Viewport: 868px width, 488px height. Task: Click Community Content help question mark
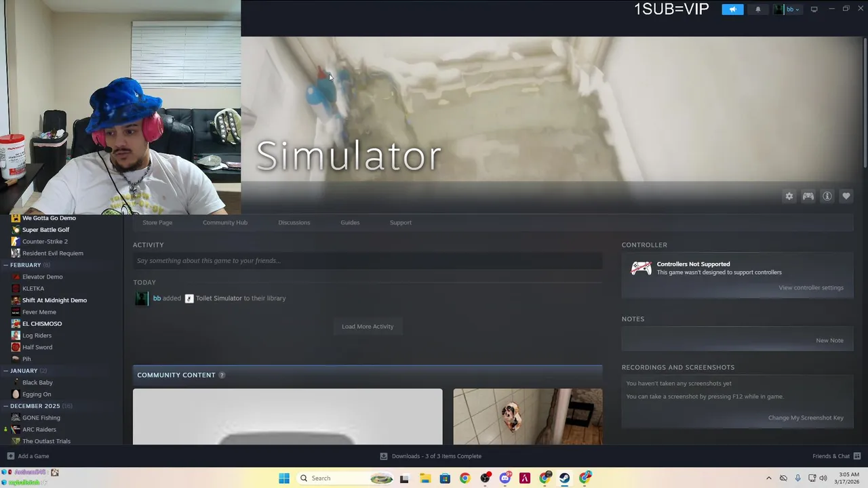pos(222,375)
